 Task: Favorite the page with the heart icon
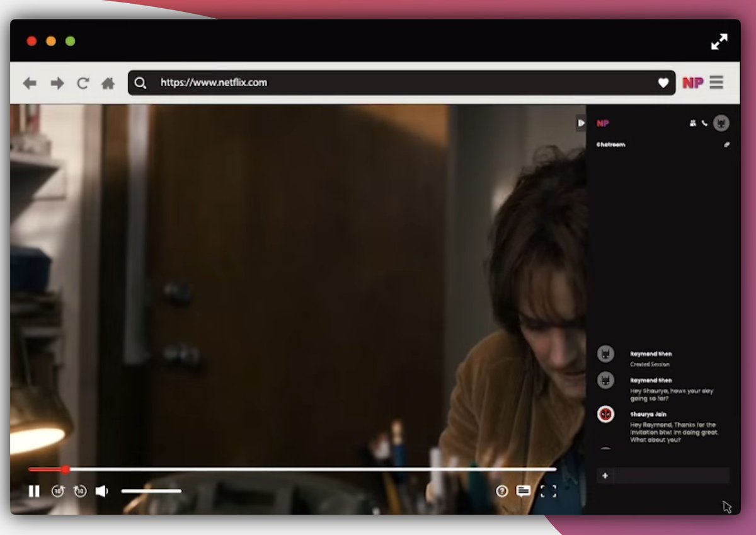pos(663,83)
